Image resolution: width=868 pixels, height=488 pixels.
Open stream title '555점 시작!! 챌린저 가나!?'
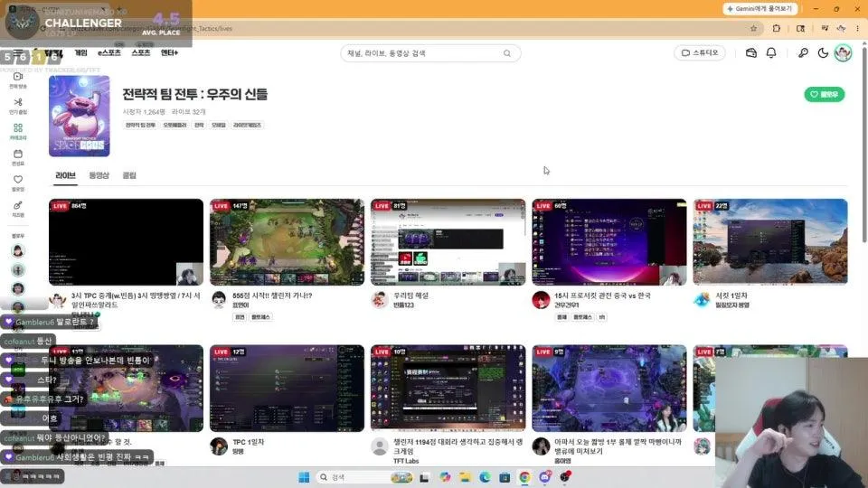coord(272,296)
